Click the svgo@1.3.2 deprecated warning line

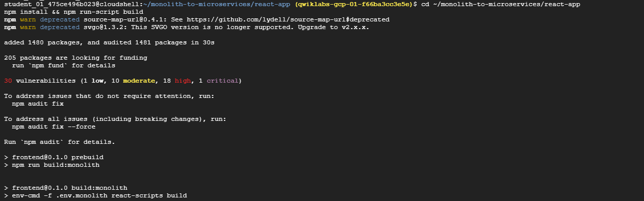[186, 27]
